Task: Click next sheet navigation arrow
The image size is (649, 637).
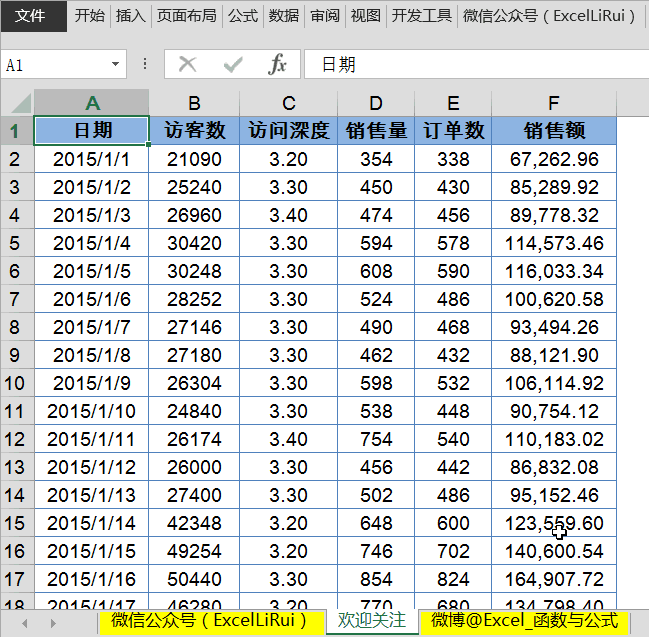Action: [53, 623]
